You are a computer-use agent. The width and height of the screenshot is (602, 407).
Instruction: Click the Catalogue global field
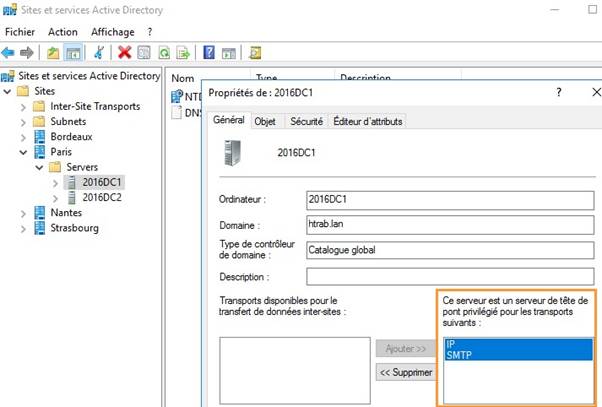[x=450, y=250]
